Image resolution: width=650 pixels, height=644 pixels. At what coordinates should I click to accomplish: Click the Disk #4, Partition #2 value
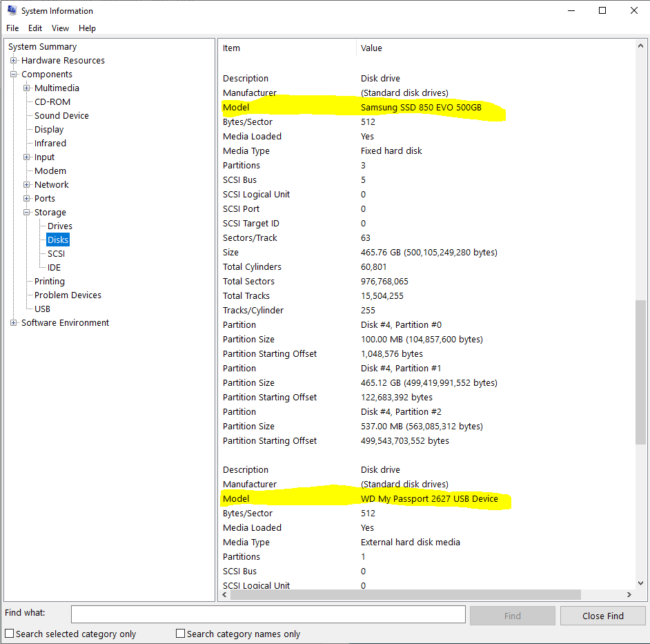pyautogui.click(x=401, y=412)
